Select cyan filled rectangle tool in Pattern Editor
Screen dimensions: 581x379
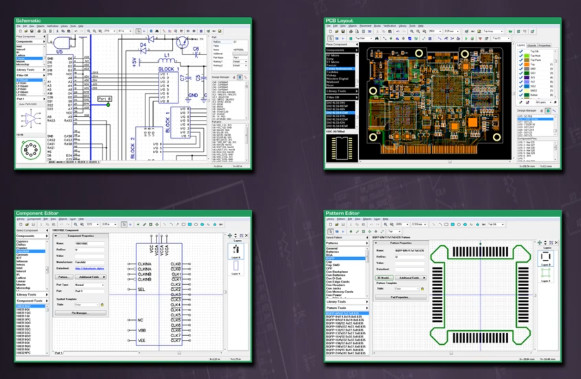pos(453,224)
